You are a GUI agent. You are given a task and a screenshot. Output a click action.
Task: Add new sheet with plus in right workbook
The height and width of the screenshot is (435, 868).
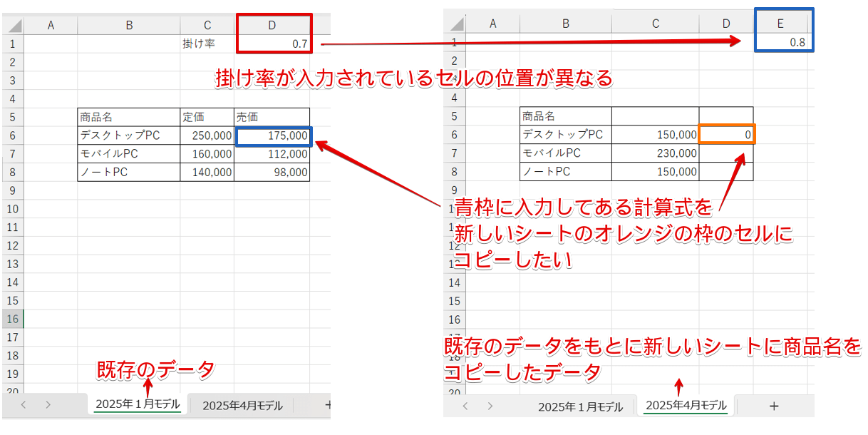point(774,406)
